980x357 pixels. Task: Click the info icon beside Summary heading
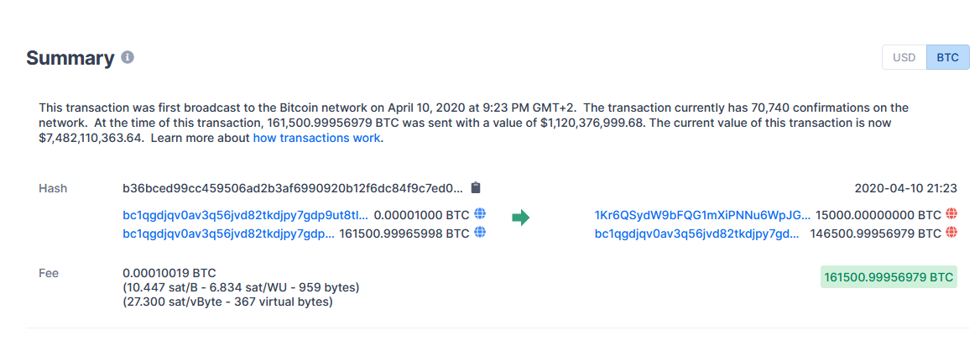[128, 57]
